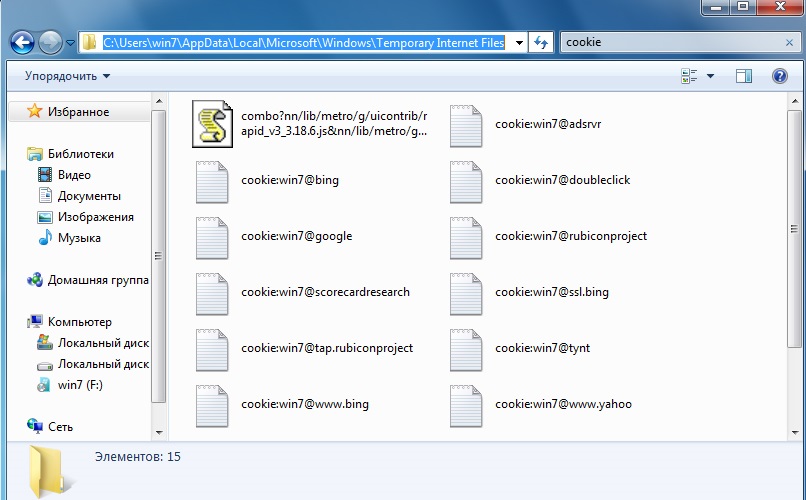Toggle the preview pane icon
Viewport: 806px width, 500px height.
click(x=743, y=76)
